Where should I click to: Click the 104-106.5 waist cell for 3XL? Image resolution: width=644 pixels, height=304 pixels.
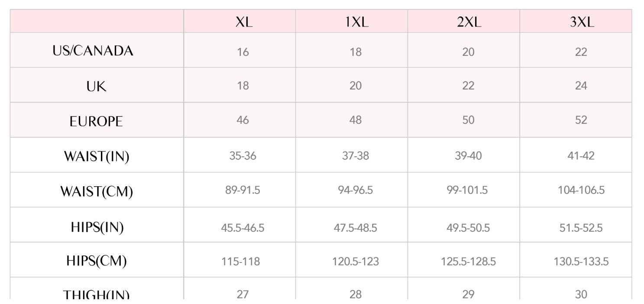(581, 190)
